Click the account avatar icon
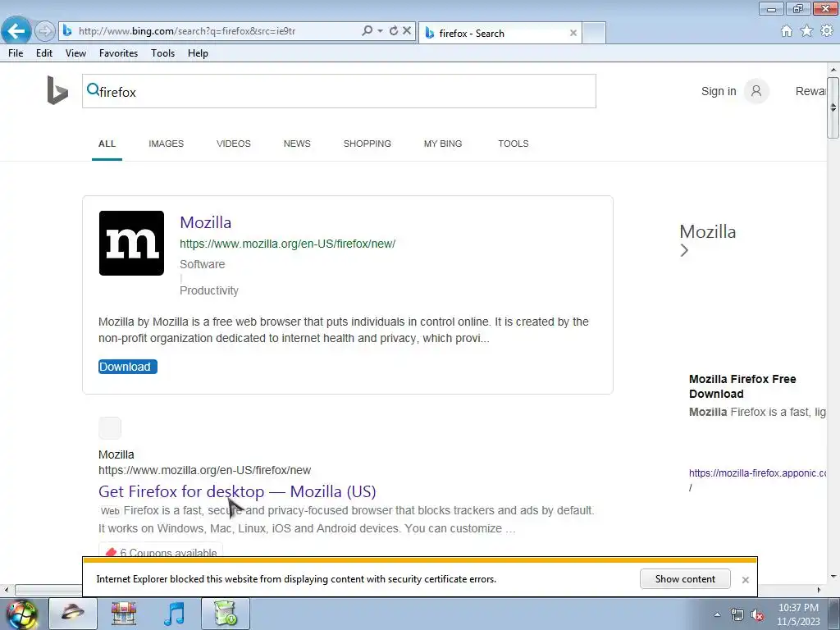This screenshot has height=630, width=840. [756, 91]
